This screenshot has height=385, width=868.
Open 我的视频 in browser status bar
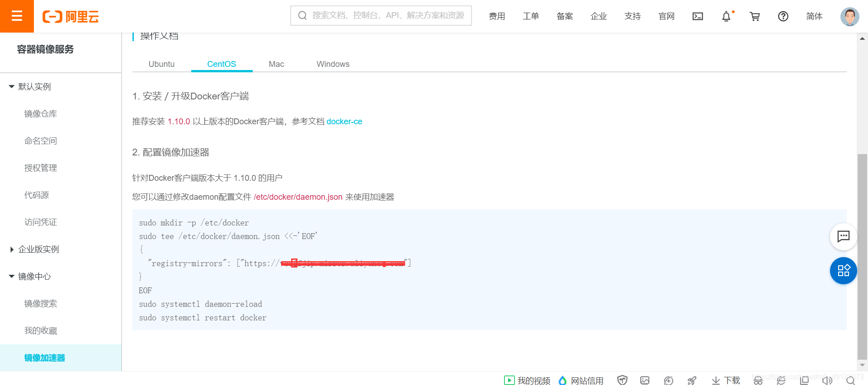pos(527,380)
